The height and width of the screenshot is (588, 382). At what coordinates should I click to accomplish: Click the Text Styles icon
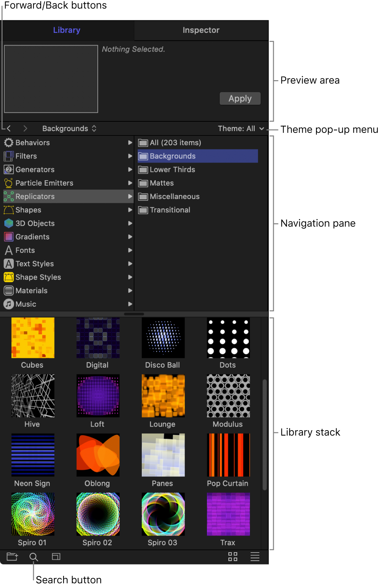(x=9, y=264)
